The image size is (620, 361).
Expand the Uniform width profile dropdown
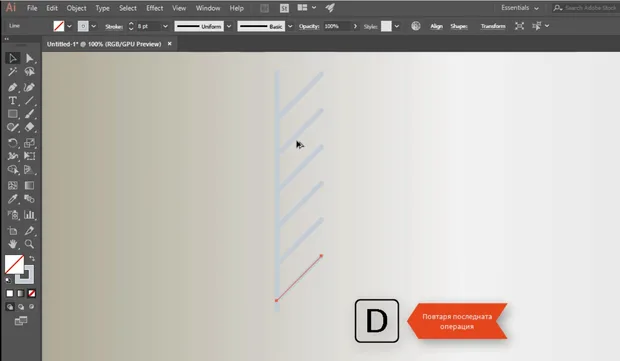[229, 26]
